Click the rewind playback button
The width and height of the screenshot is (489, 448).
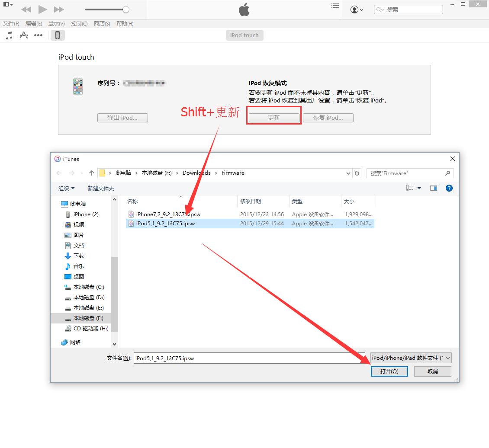(x=26, y=10)
